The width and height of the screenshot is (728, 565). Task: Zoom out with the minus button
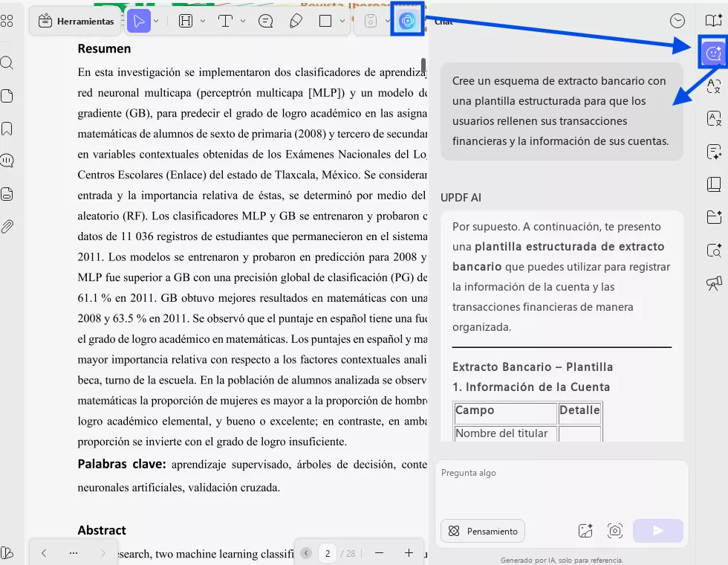click(x=380, y=553)
